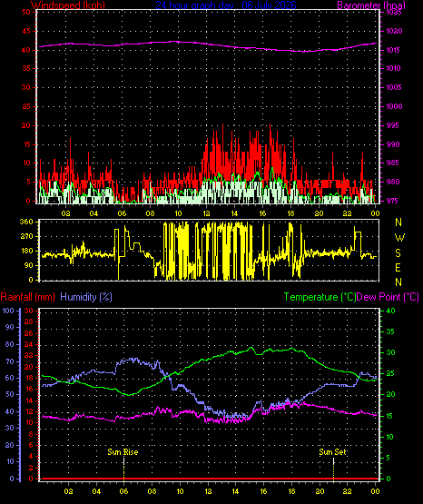Viewport: 423px width, 504px height.
Task: Click the "Barometer (hpa)" axis title
Action: [371, 5]
